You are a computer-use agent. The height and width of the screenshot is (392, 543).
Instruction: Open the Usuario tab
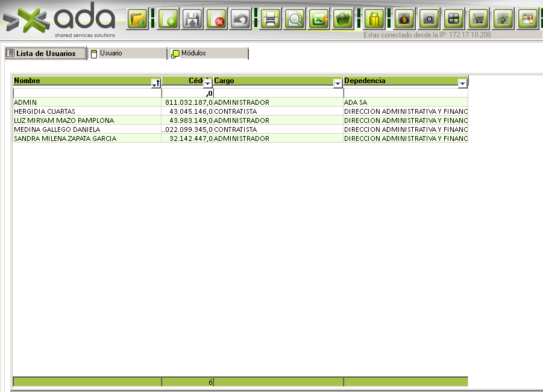click(x=127, y=53)
